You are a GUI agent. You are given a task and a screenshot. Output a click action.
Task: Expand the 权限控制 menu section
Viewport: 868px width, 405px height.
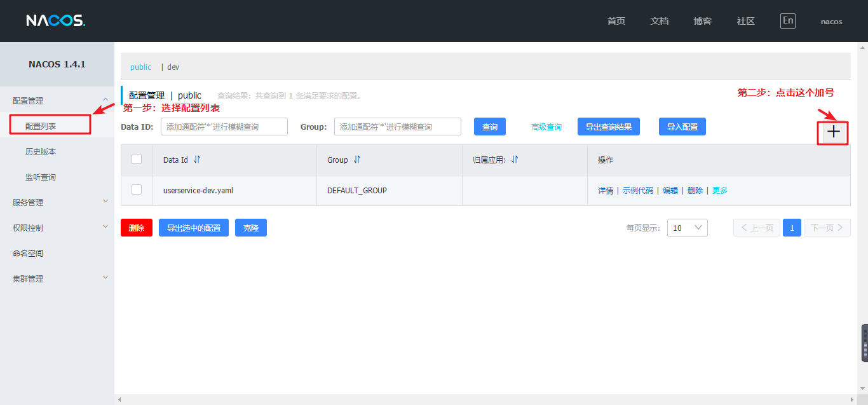(x=105, y=226)
